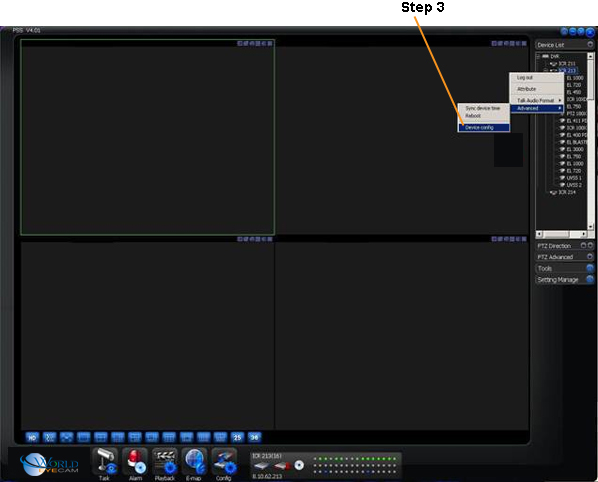
Task: Select Attribute in the context menu
Action: [x=537, y=89]
